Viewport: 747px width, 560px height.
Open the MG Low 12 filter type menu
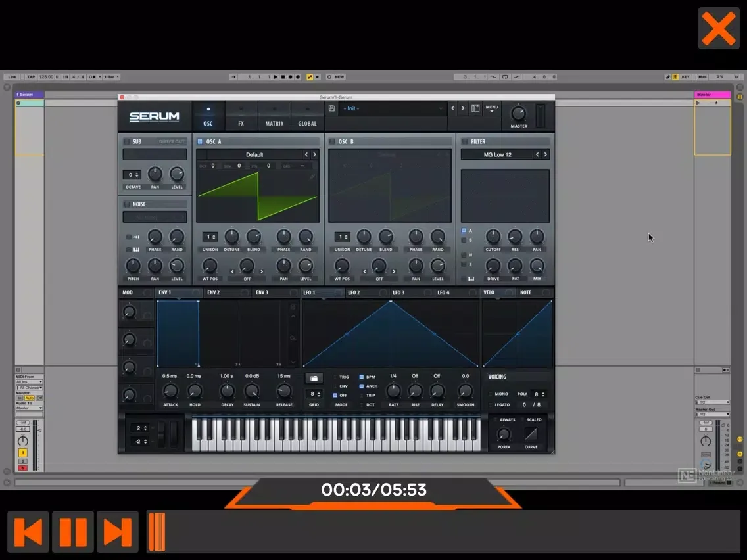point(497,154)
